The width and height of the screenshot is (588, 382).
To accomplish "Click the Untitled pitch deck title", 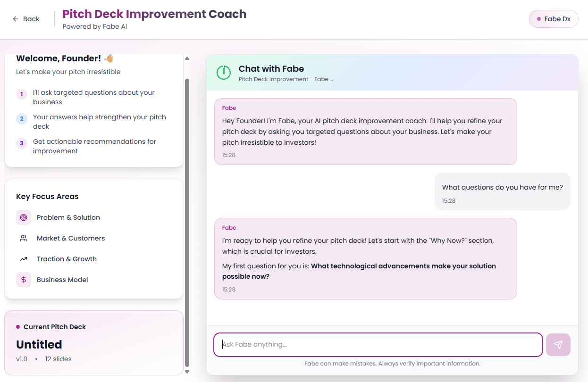I will pos(39,344).
